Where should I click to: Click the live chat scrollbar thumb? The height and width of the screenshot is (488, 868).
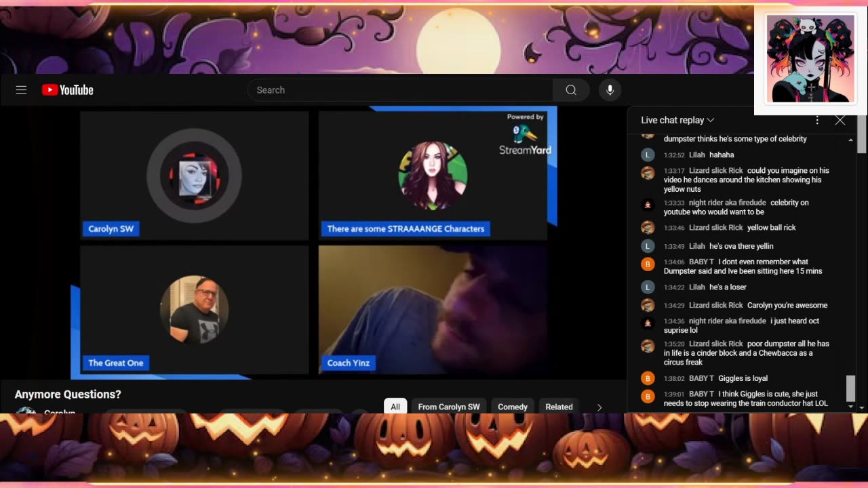point(850,389)
